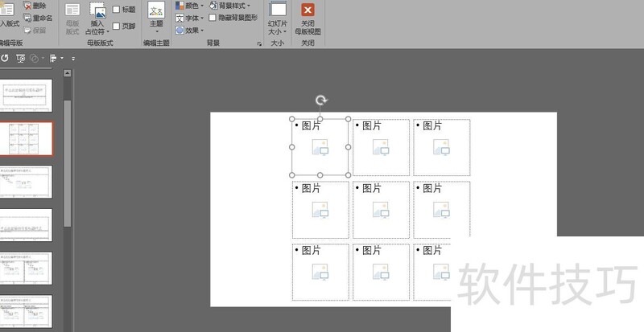Toggle the 页脚 footers checkbox
This screenshot has height=332, width=644.
[116, 27]
